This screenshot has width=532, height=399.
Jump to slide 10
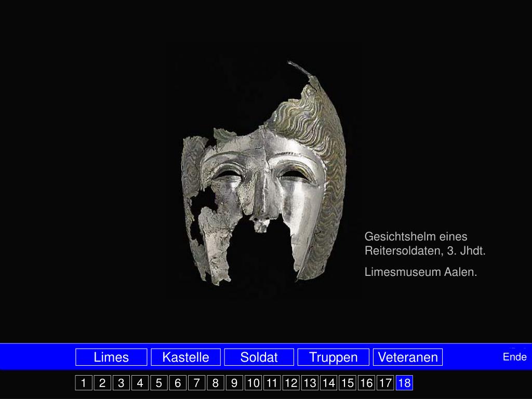point(254,383)
